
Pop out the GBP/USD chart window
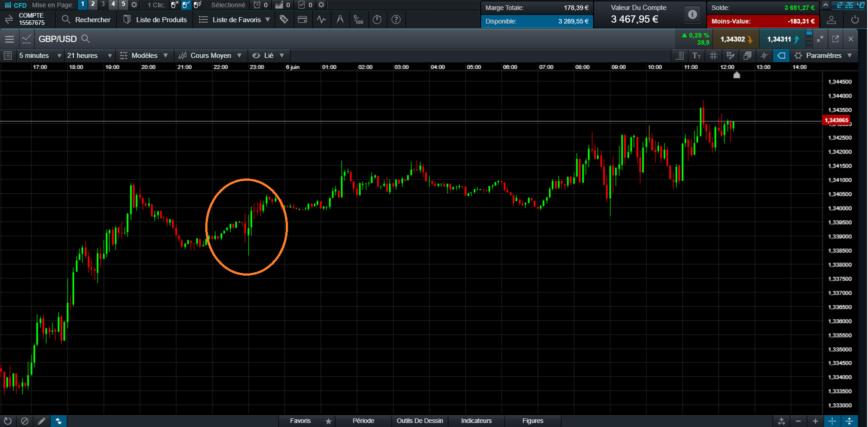click(835, 39)
